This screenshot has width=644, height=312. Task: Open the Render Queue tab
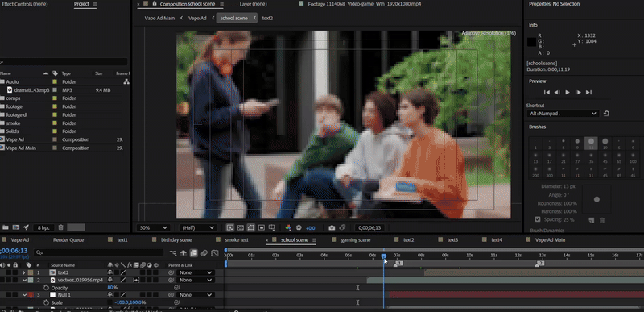tap(68, 240)
